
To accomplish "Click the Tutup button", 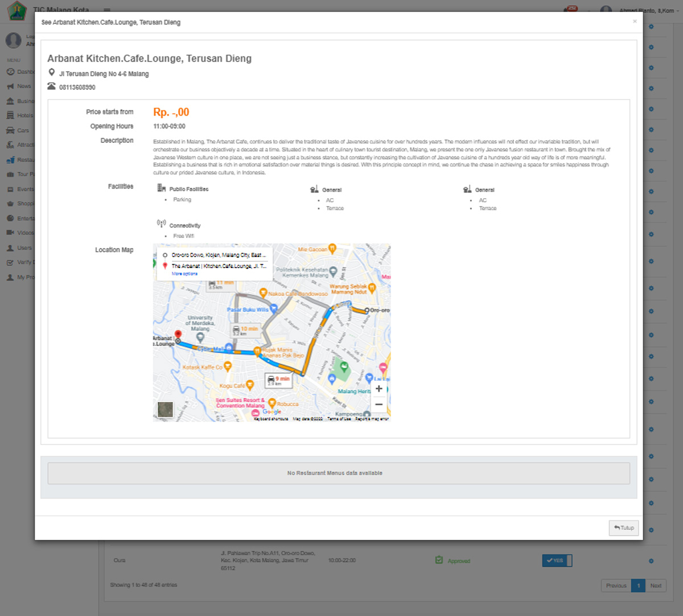I will tap(624, 528).
